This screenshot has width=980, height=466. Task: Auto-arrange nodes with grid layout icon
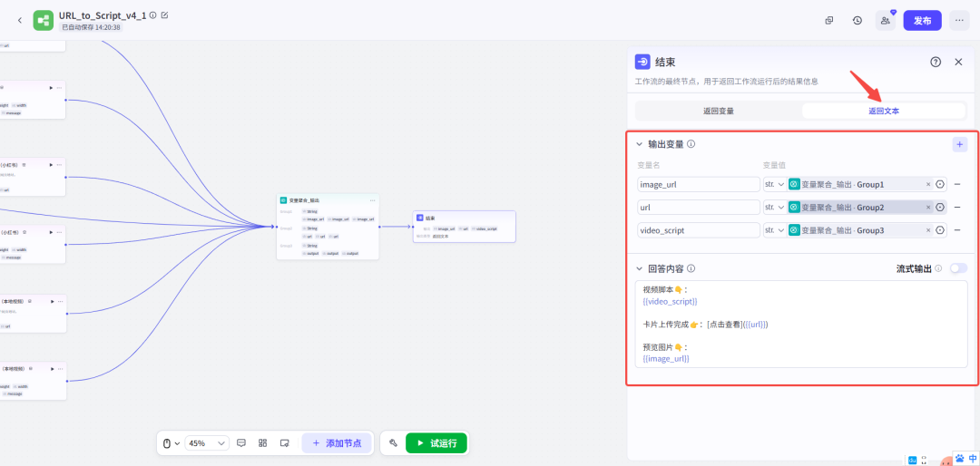pyautogui.click(x=262, y=443)
